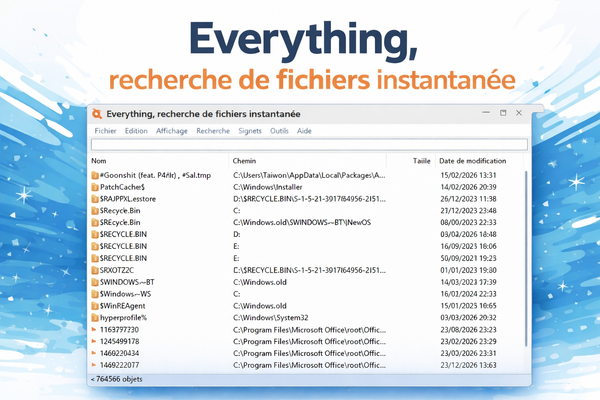Click the date 50/09/2021 19:23
The height and width of the screenshot is (400, 600).
468,258
